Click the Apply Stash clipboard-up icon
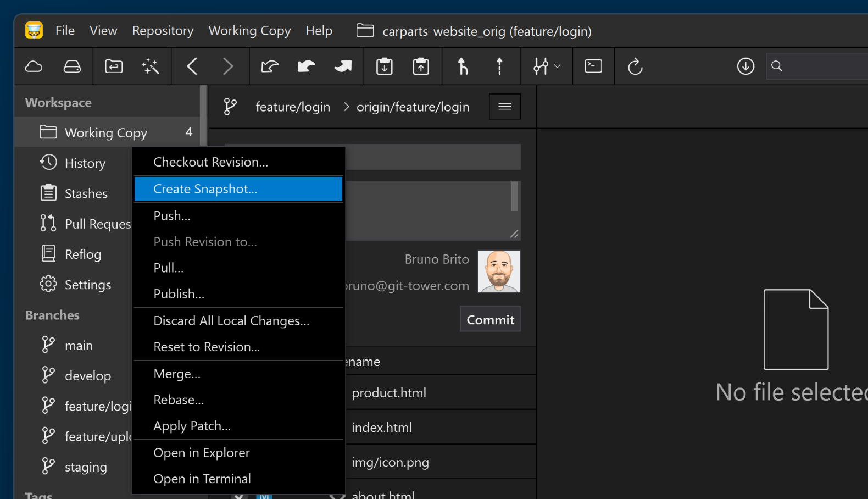This screenshot has width=868, height=499. 421,66
